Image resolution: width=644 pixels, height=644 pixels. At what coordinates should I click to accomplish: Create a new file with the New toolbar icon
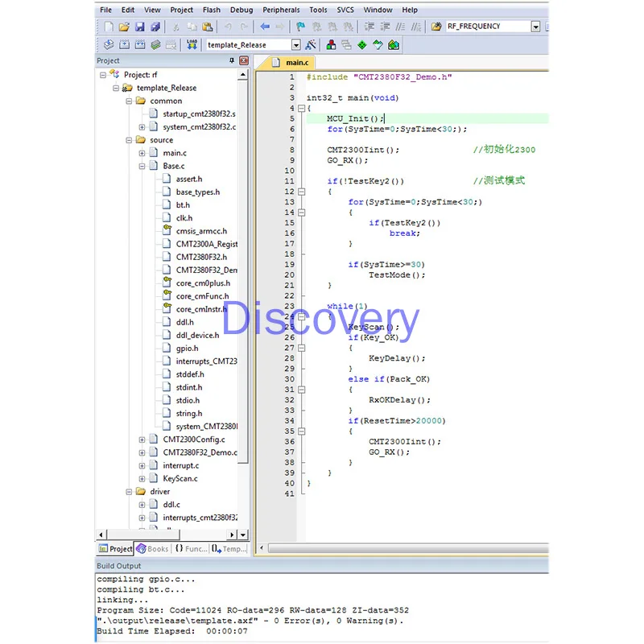[109, 27]
